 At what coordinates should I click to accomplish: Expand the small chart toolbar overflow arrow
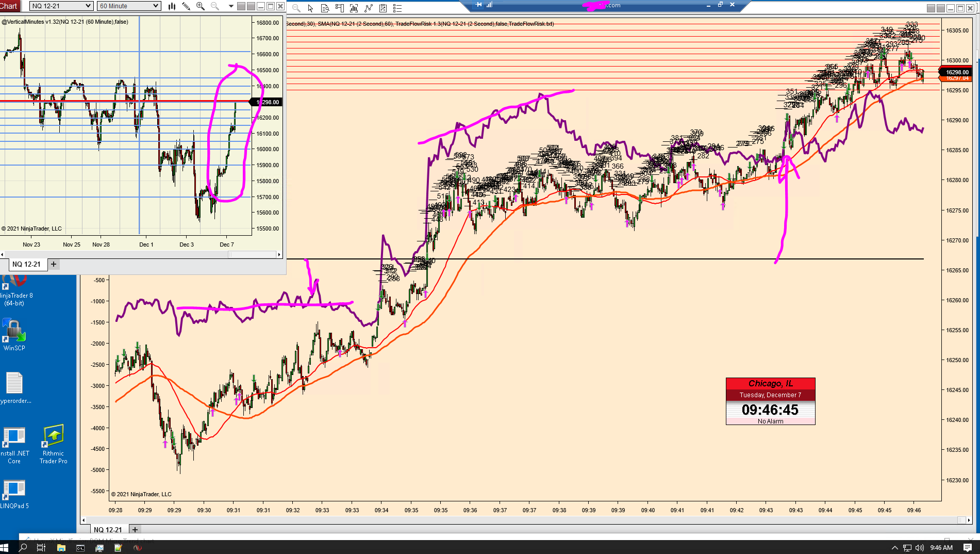(231, 6)
